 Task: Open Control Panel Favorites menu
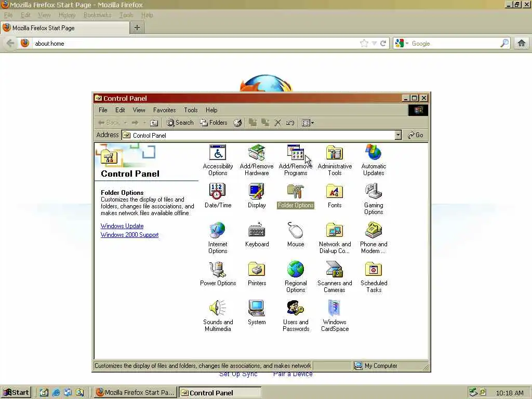164,110
